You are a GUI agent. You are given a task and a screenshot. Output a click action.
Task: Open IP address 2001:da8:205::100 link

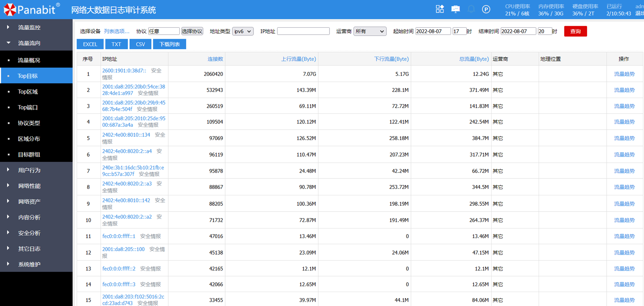tap(123, 249)
